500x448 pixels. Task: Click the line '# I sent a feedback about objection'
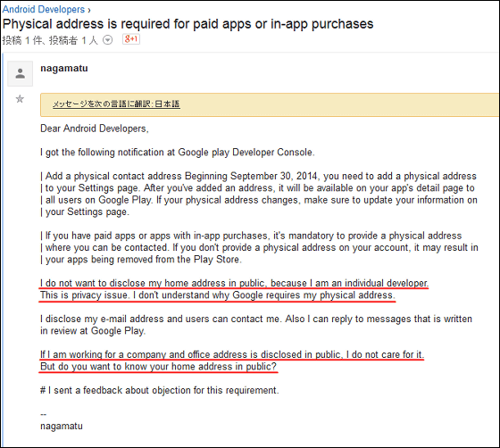click(x=160, y=390)
